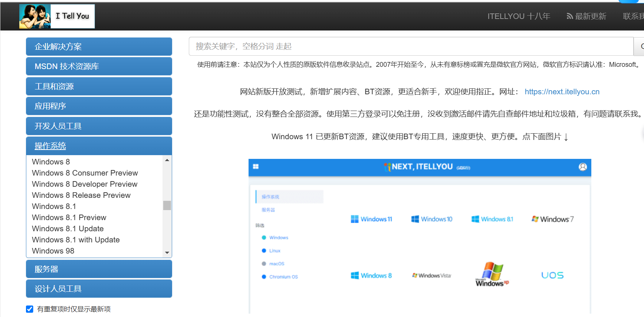Click the I Tell You logo image

57,16
